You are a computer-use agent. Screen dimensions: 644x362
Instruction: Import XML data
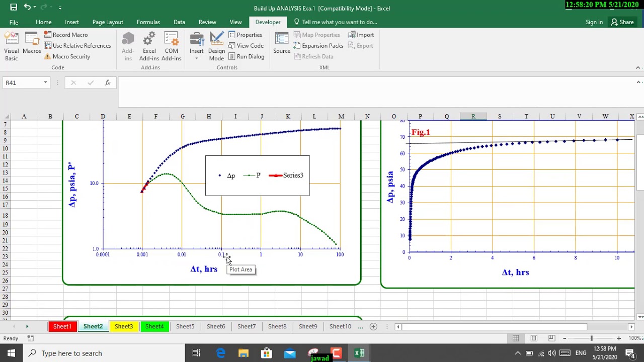pyautogui.click(x=361, y=35)
